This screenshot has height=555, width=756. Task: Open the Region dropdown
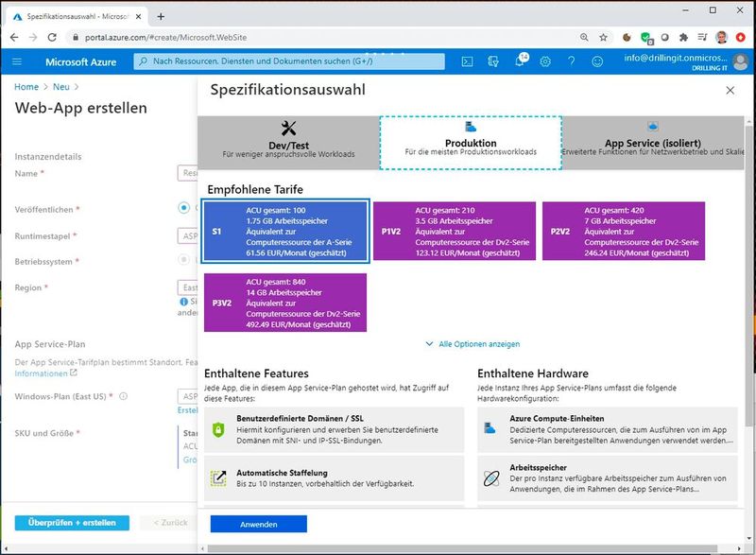pos(187,287)
